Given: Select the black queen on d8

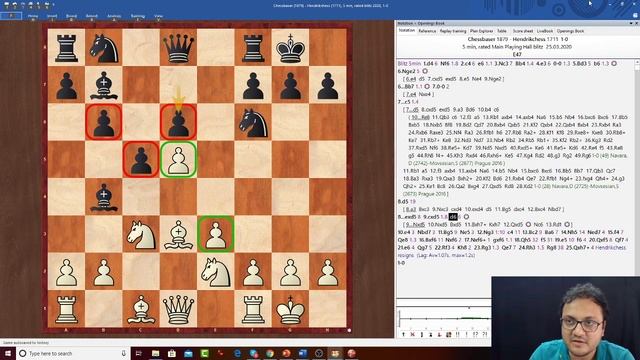Looking at the screenshot, I should coord(178,48).
